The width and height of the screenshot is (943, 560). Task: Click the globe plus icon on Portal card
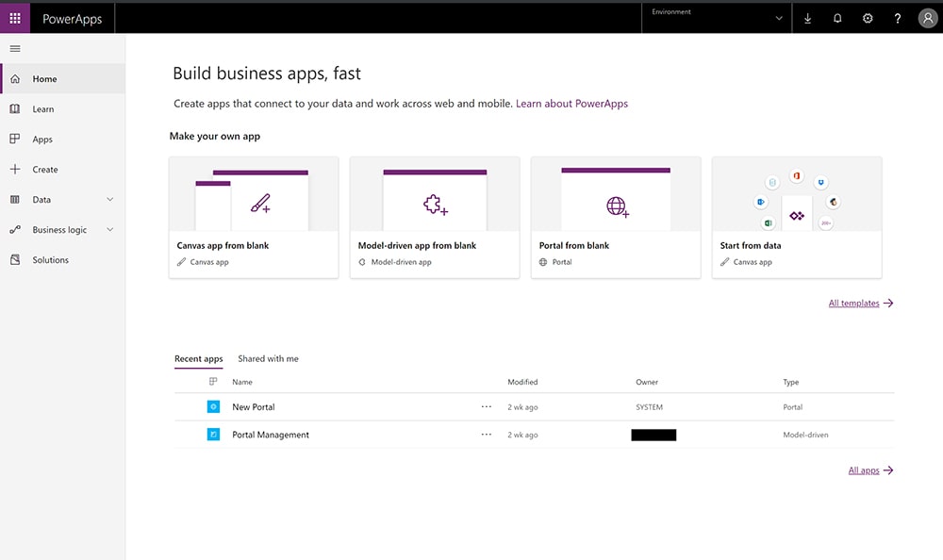pos(617,206)
